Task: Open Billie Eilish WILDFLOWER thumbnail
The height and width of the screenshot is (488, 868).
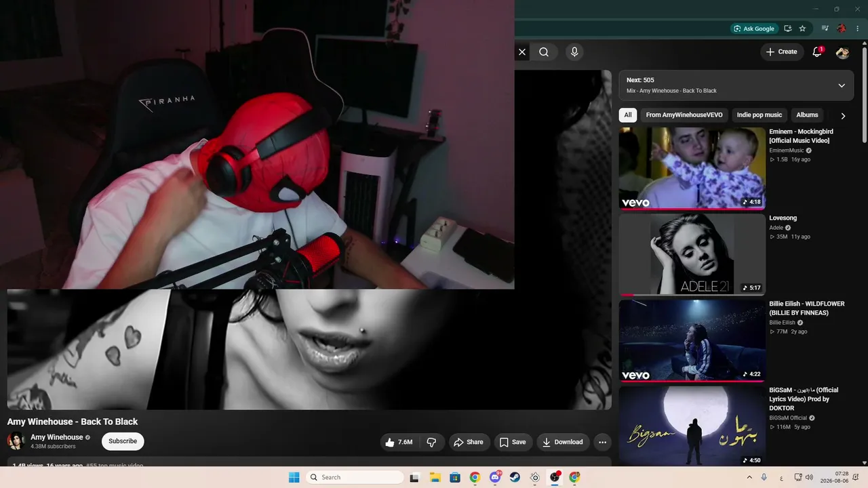Action: 692,341
